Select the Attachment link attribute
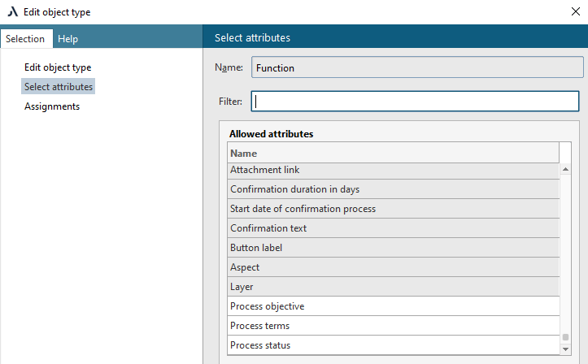The width and height of the screenshot is (588, 364). pos(393,170)
